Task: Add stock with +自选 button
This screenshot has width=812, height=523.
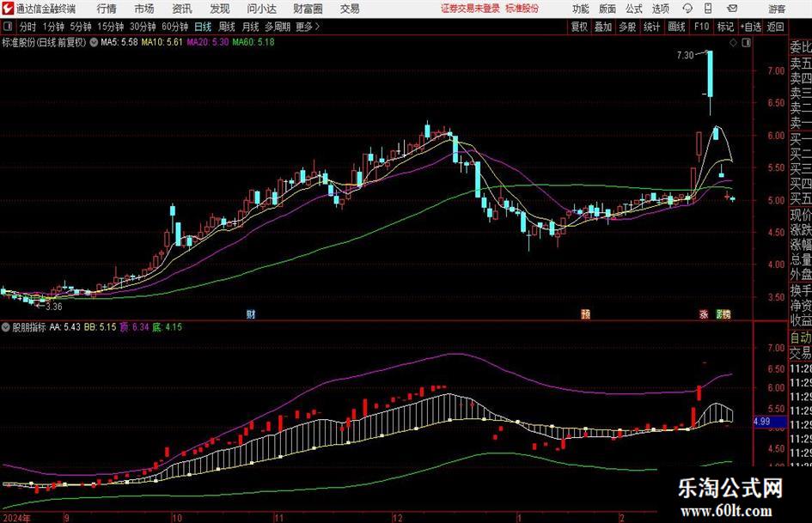Action: click(x=750, y=27)
